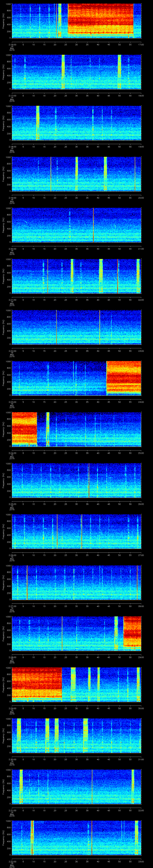The image size is (153, 868).
Task: Click the yellow burst near 34 s in the 2:30:00 panel
Action: pyautogui.click(x=85, y=736)
